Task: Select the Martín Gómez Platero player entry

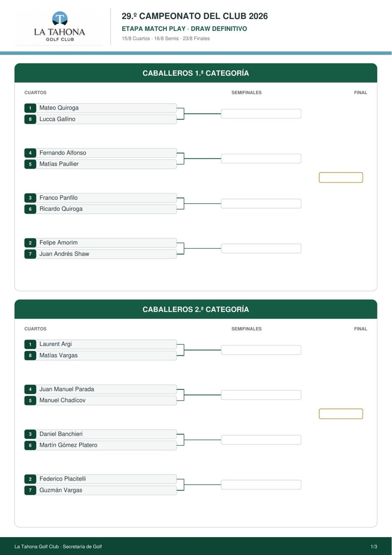Action: [101, 445]
